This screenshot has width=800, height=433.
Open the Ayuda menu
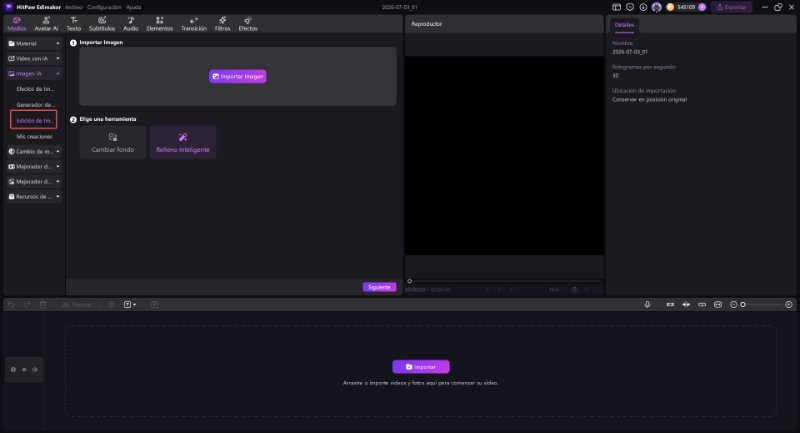(x=134, y=7)
